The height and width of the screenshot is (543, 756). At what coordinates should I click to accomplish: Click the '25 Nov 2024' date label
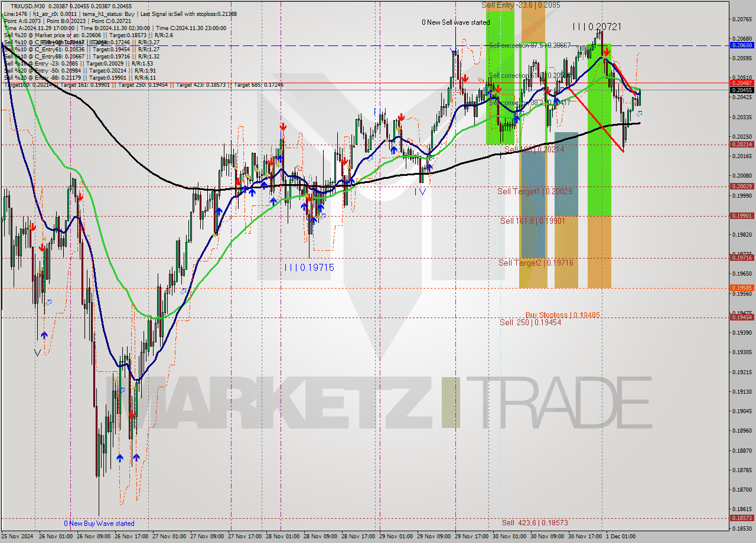click(x=18, y=536)
